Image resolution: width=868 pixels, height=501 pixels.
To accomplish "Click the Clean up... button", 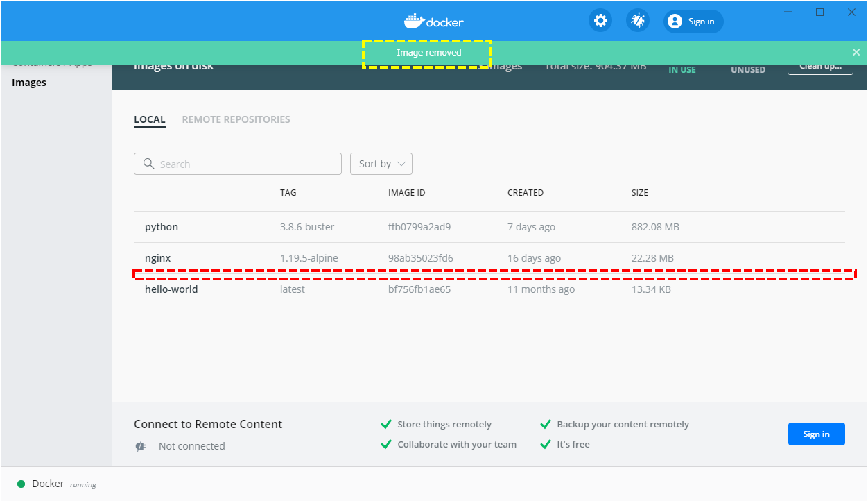I will (820, 67).
